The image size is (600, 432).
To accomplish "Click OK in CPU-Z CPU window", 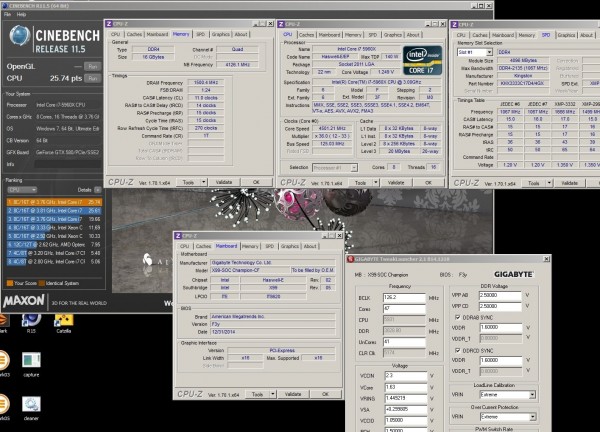I will [429, 183].
